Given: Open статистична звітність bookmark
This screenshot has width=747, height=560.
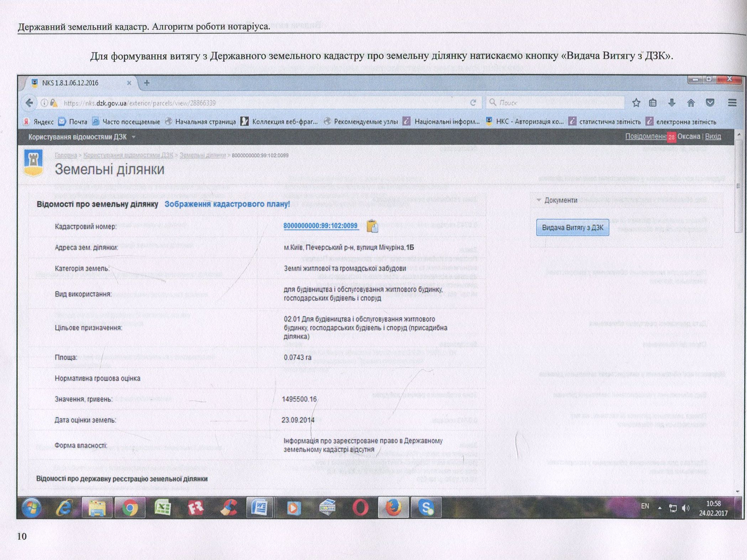Looking at the screenshot, I should click(605, 122).
